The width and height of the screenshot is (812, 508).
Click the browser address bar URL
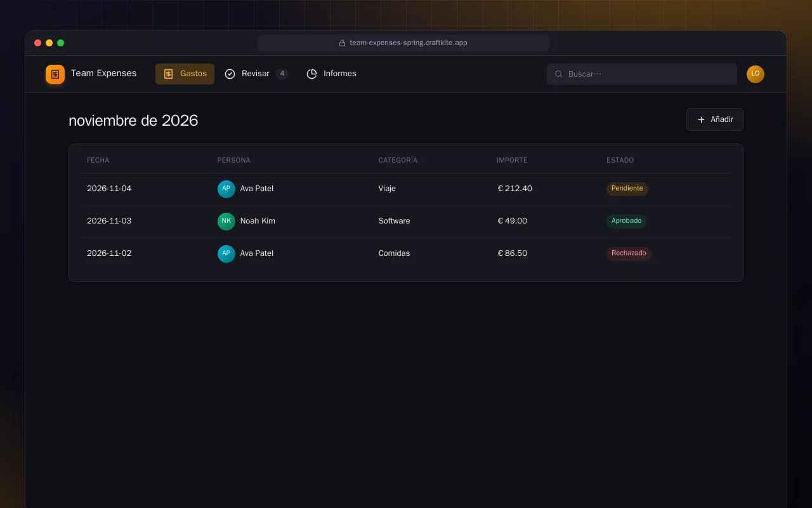(409, 43)
